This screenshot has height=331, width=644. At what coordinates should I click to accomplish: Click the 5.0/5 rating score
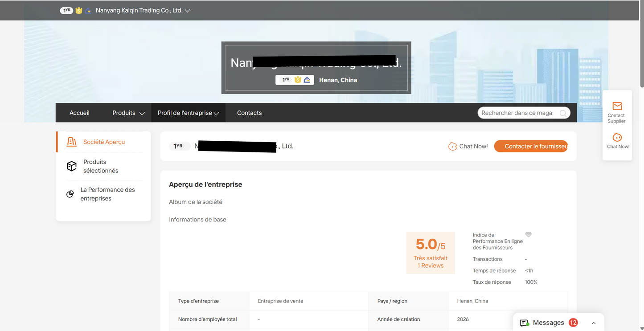431,245
